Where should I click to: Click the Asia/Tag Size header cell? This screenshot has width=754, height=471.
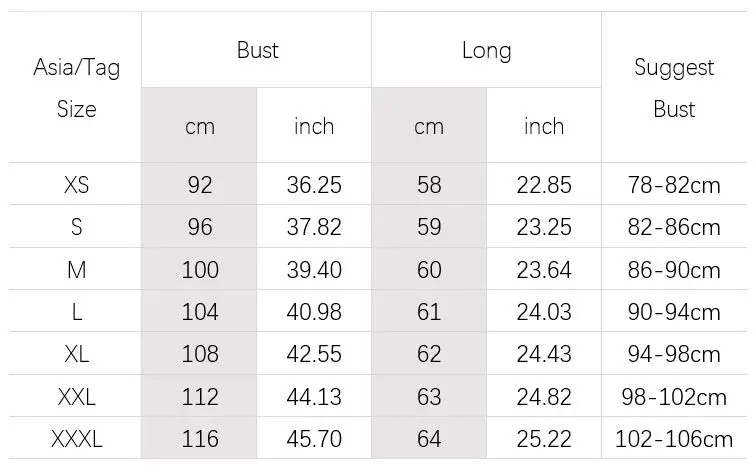point(76,88)
